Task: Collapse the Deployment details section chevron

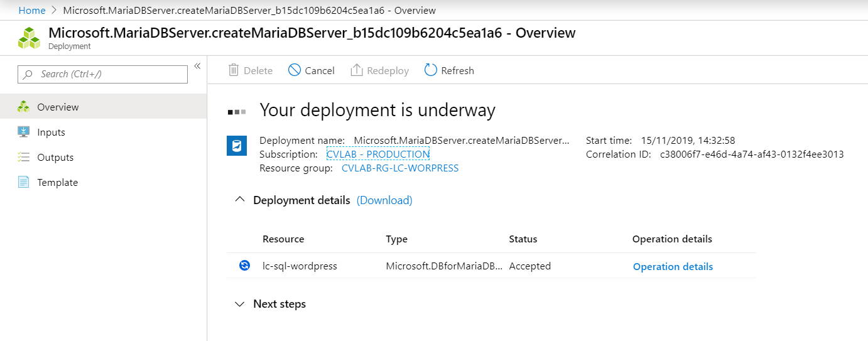Action: [x=239, y=200]
